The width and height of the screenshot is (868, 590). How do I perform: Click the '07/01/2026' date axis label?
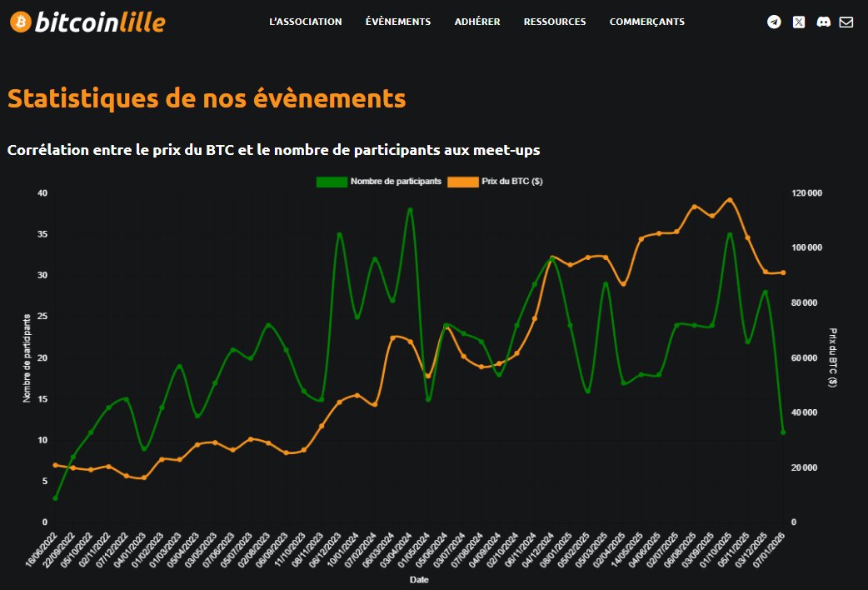pyautogui.click(x=769, y=549)
